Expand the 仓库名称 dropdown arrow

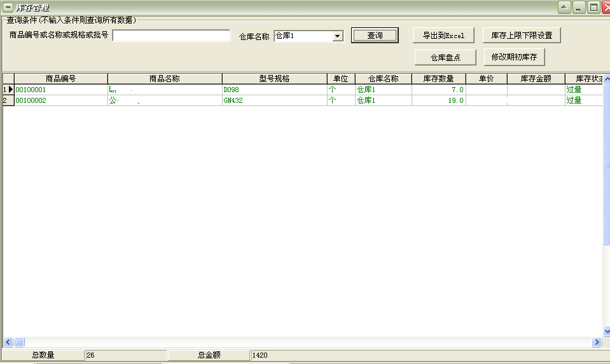[x=338, y=36]
